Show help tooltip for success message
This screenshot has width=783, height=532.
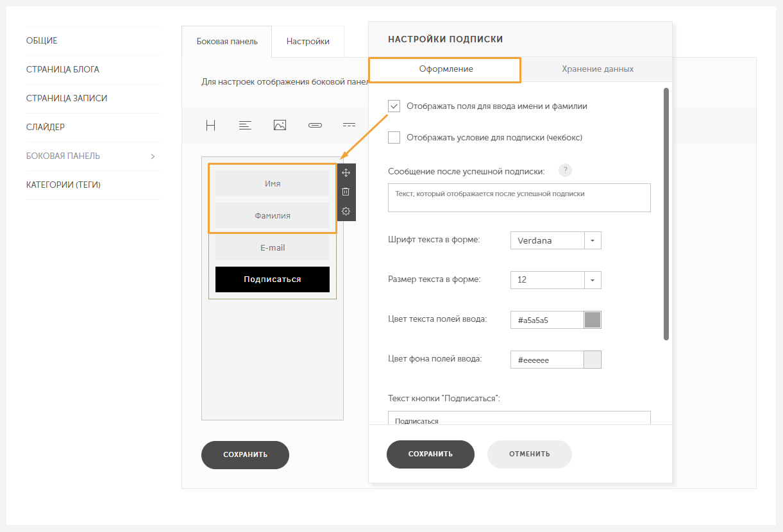click(x=565, y=170)
